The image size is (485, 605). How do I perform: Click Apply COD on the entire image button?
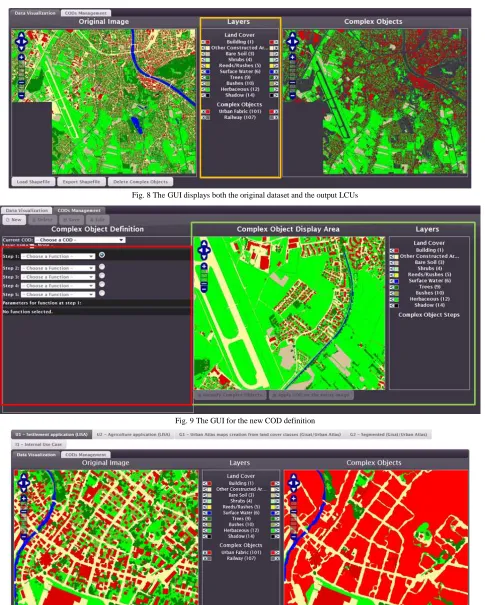pos(311,395)
